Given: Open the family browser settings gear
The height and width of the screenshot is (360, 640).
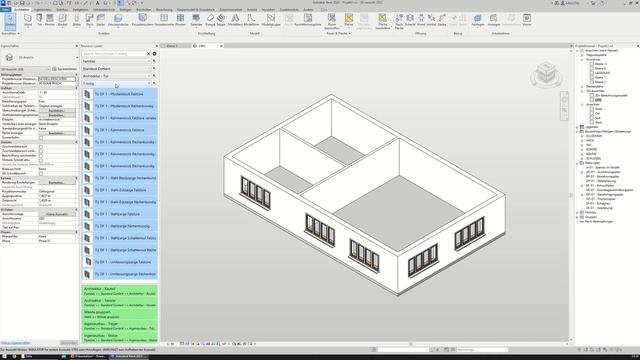Looking at the screenshot, I should (x=154, y=53).
